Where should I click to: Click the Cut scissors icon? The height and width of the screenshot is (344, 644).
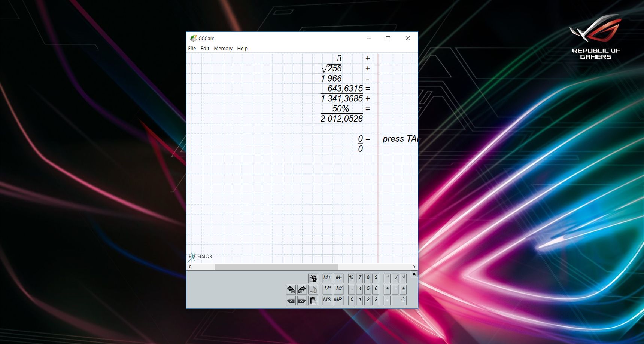click(313, 278)
